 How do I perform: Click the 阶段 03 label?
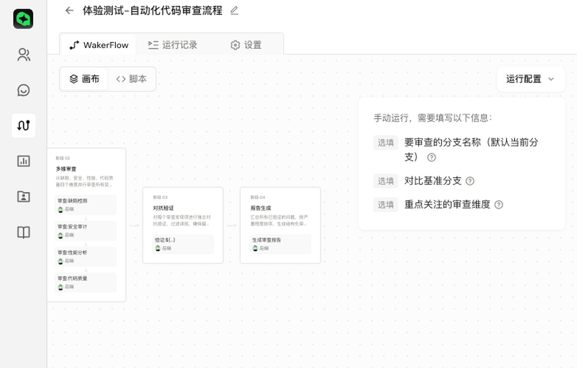click(160, 197)
